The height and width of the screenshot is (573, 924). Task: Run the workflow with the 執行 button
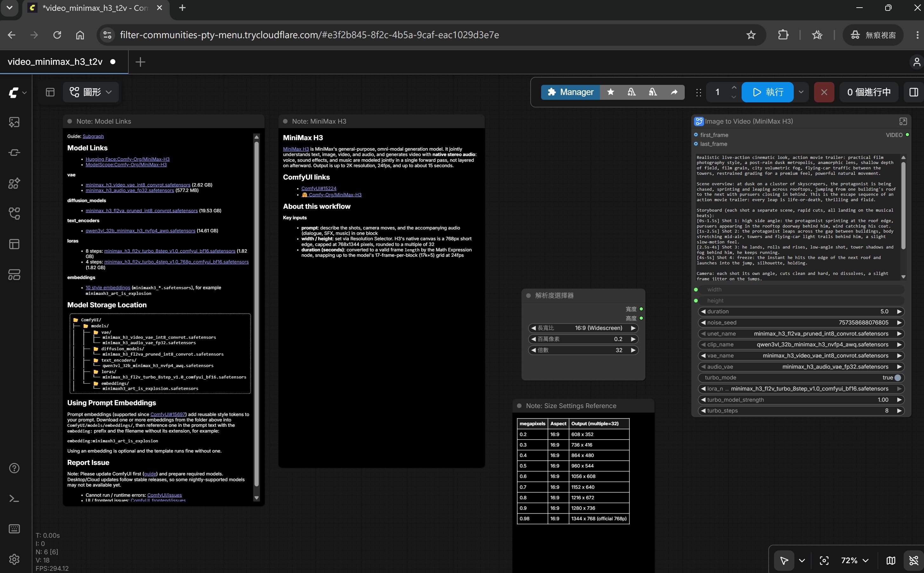tap(767, 92)
